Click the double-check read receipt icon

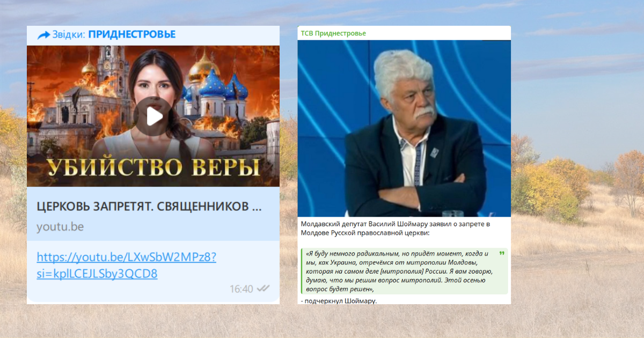pos(263,289)
